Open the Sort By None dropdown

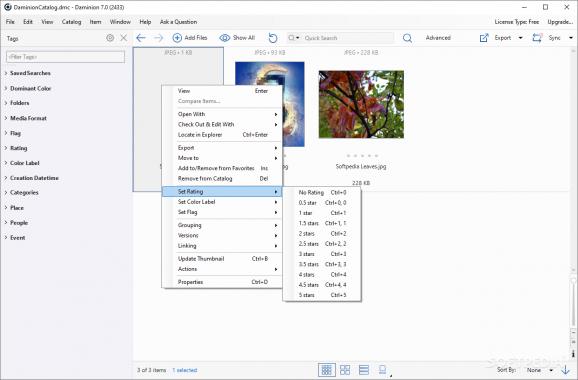point(539,370)
